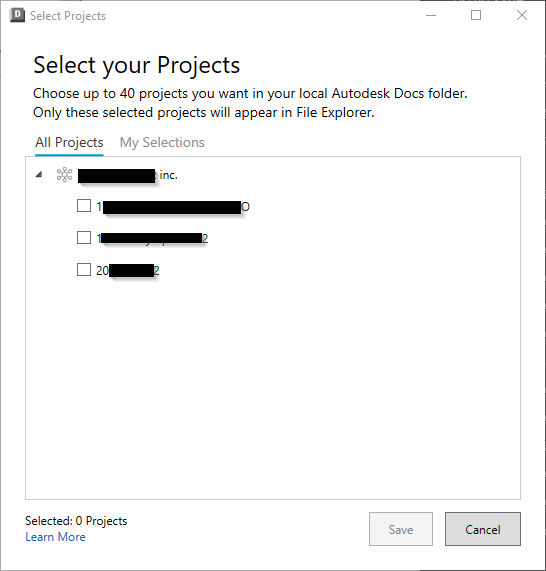Check the project starting with 20
This screenshot has height=571, width=546.
[84, 270]
